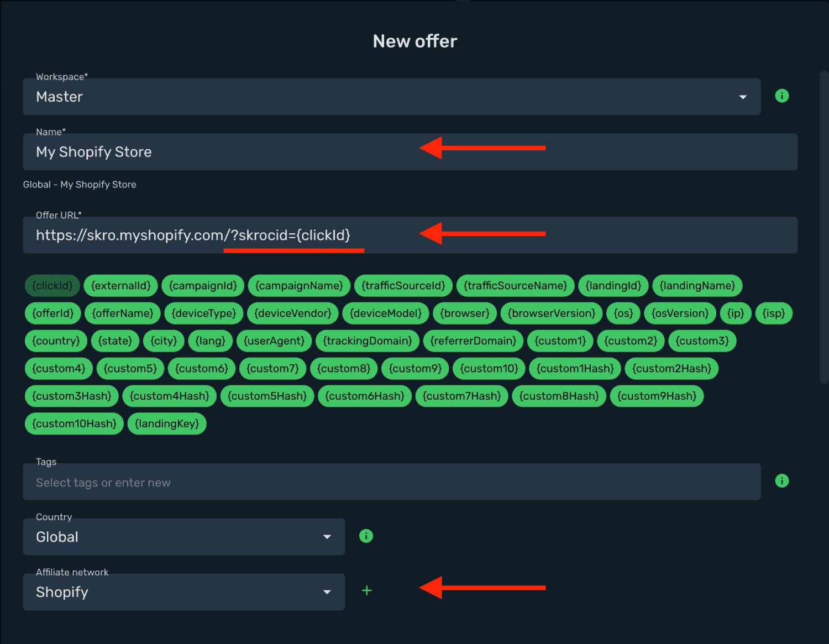Insert the {custom4Hash} token
Viewport: 829px width, 644px height.
(x=170, y=396)
